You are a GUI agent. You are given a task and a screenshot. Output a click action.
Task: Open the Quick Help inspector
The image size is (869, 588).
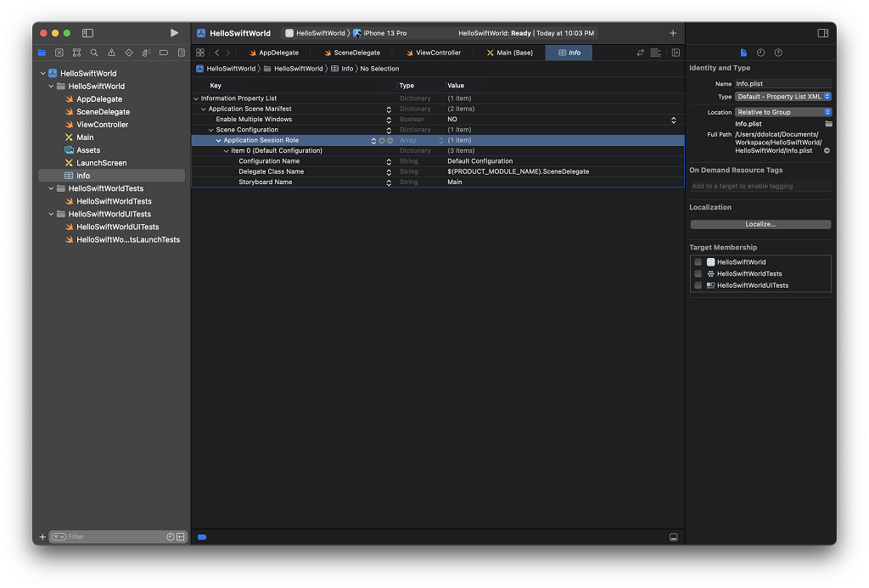[x=778, y=53]
